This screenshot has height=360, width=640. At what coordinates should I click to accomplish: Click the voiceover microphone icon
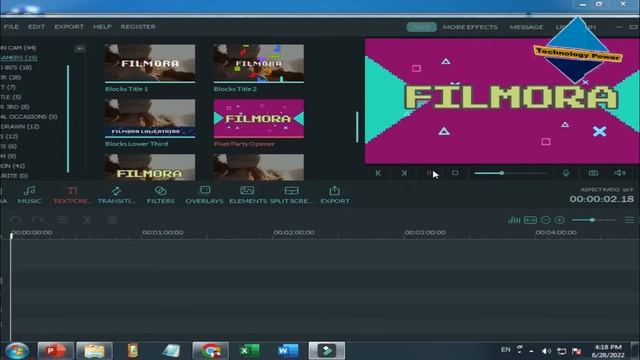566,173
